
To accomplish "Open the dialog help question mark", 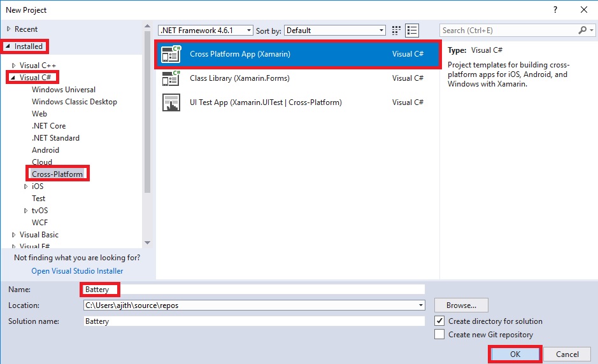I will pyautogui.click(x=555, y=10).
